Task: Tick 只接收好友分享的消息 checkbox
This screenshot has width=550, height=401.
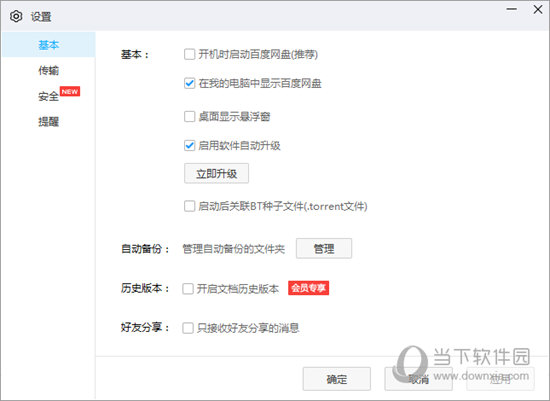Action: 188,328
